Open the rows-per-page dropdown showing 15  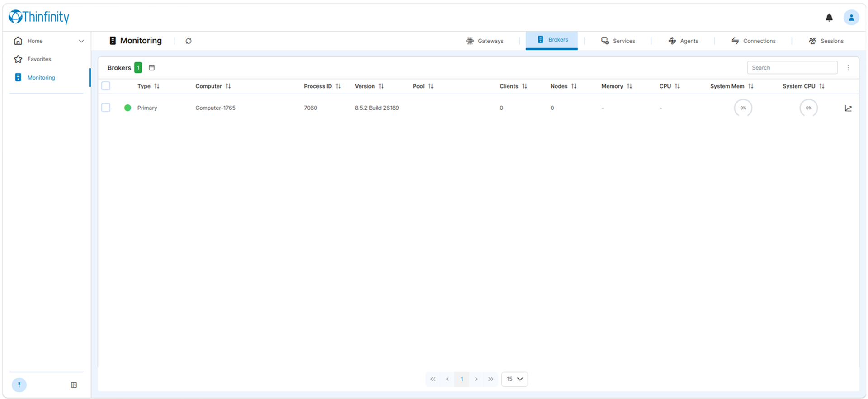coord(514,379)
